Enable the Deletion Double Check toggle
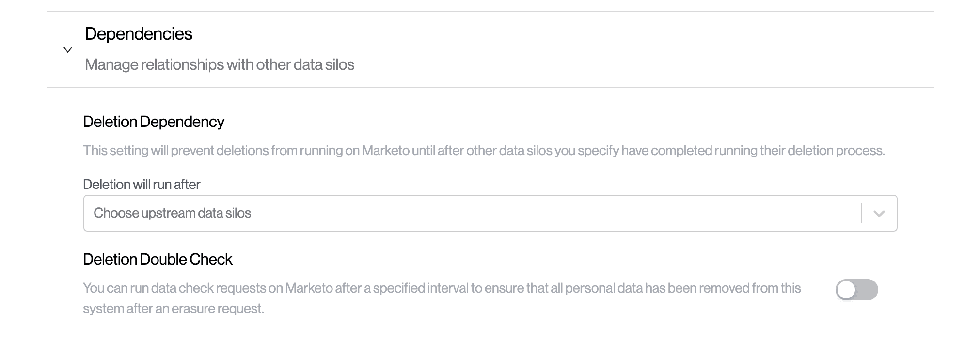980x344 pixels. (856, 290)
